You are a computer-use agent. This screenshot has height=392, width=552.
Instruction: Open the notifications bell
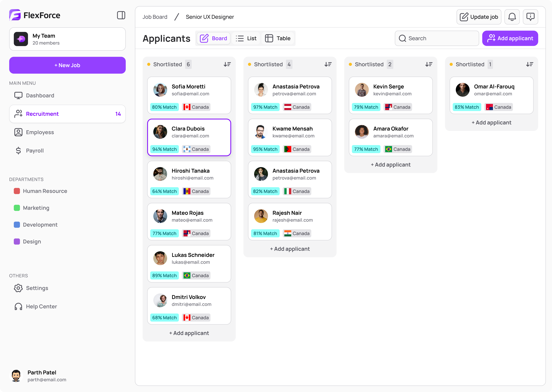click(512, 17)
